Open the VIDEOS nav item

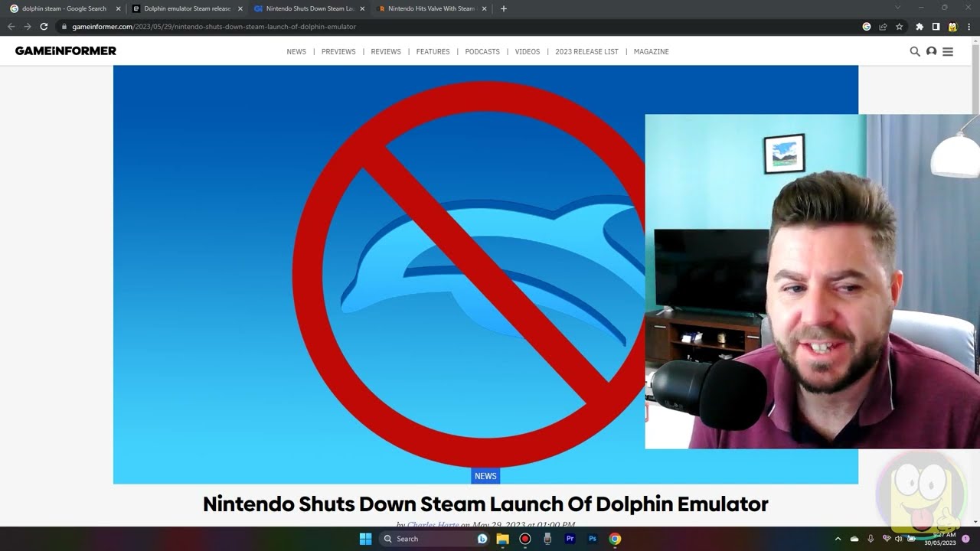(x=528, y=51)
